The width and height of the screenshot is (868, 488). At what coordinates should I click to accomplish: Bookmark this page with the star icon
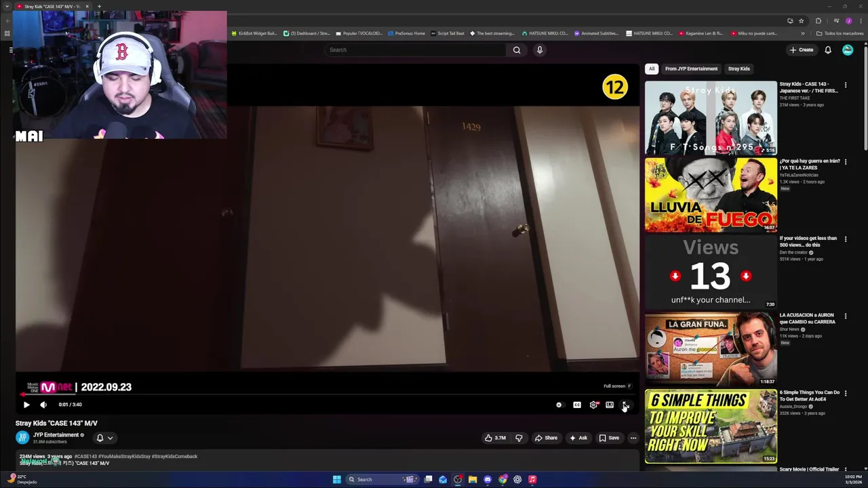pyautogui.click(x=801, y=21)
